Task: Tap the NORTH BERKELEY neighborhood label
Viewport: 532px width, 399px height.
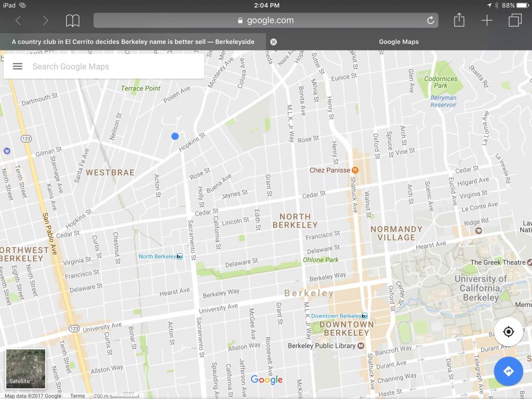Action: tap(295, 221)
